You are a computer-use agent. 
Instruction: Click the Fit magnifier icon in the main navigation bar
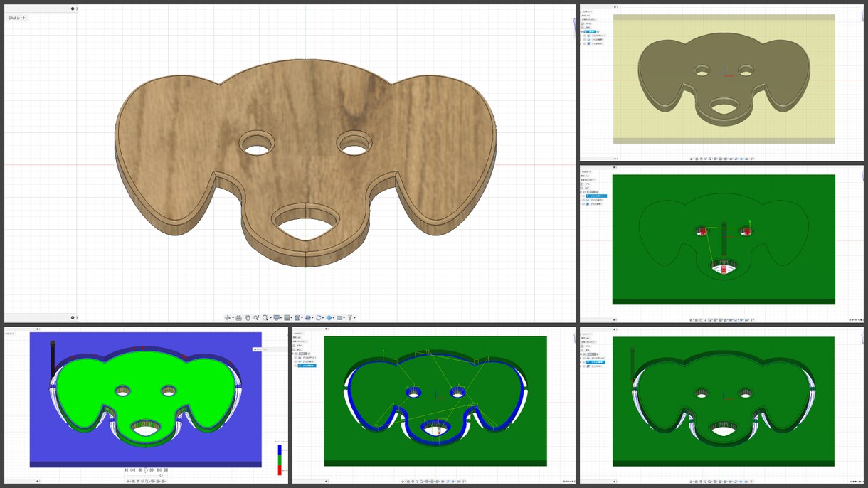(265, 318)
